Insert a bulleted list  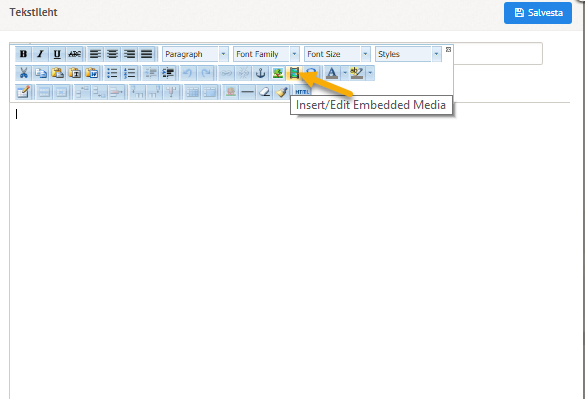pos(112,73)
